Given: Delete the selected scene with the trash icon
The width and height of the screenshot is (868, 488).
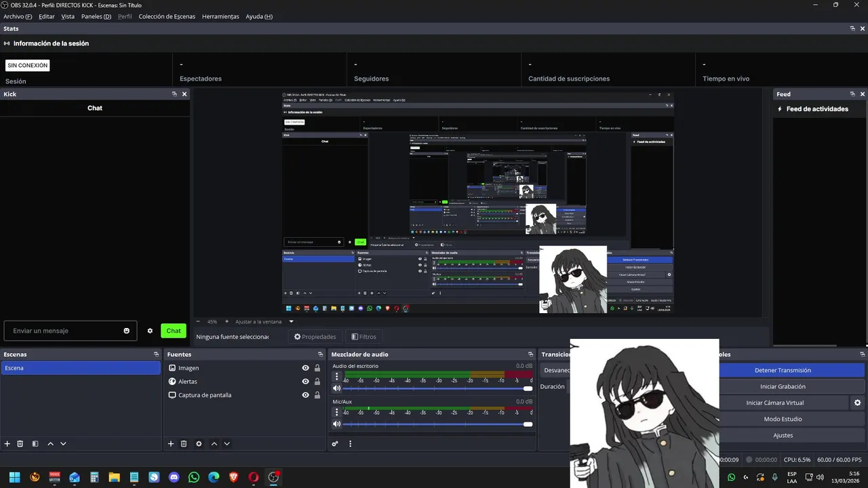Looking at the screenshot, I should coord(20,444).
